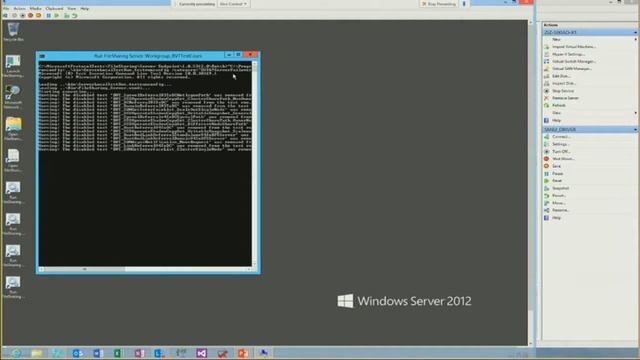This screenshot has height=360, width=640.
Task: Click Edit Disk action
Action: pos(561,76)
